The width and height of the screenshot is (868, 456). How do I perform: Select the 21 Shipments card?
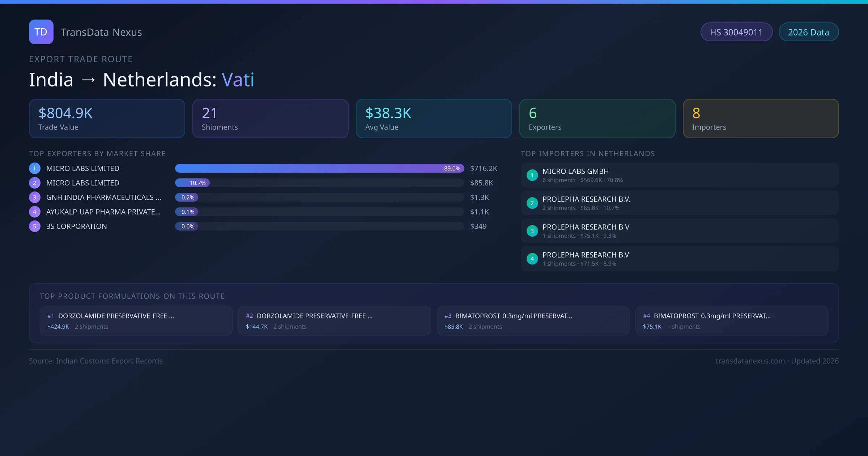click(x=270, y=118)
